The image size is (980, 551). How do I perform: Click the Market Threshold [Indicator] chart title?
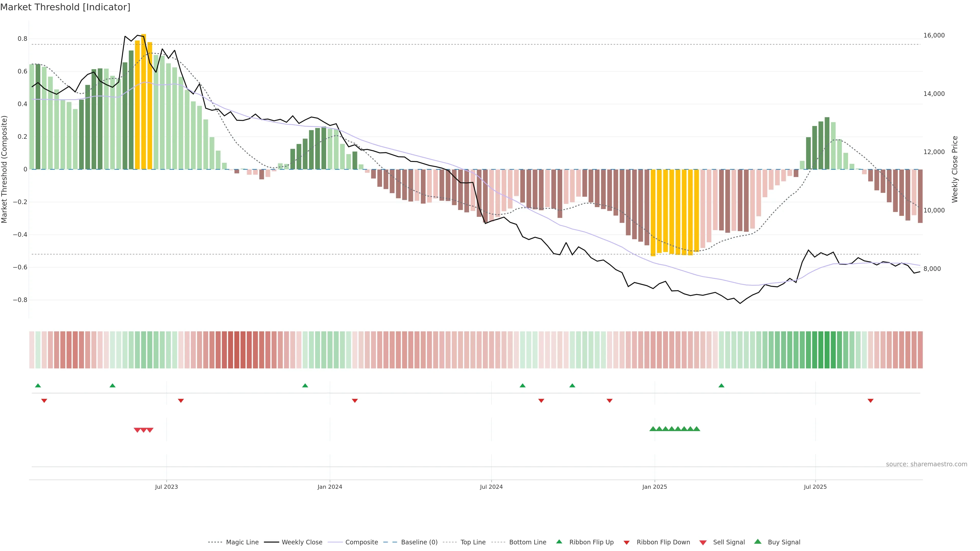65,7
